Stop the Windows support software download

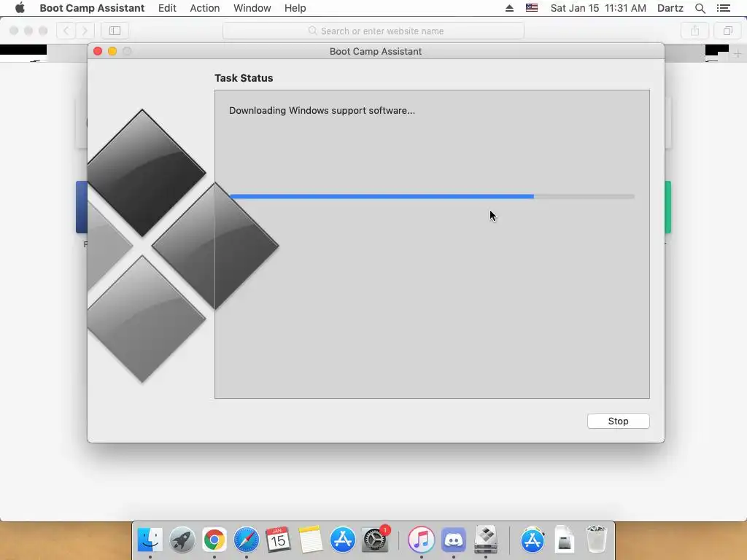tap(618, 421)
